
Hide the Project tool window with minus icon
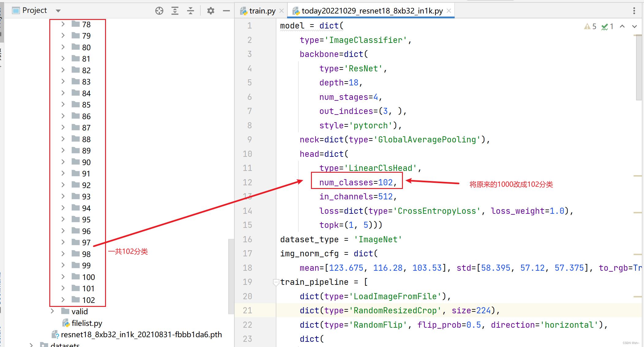point(226,11)
